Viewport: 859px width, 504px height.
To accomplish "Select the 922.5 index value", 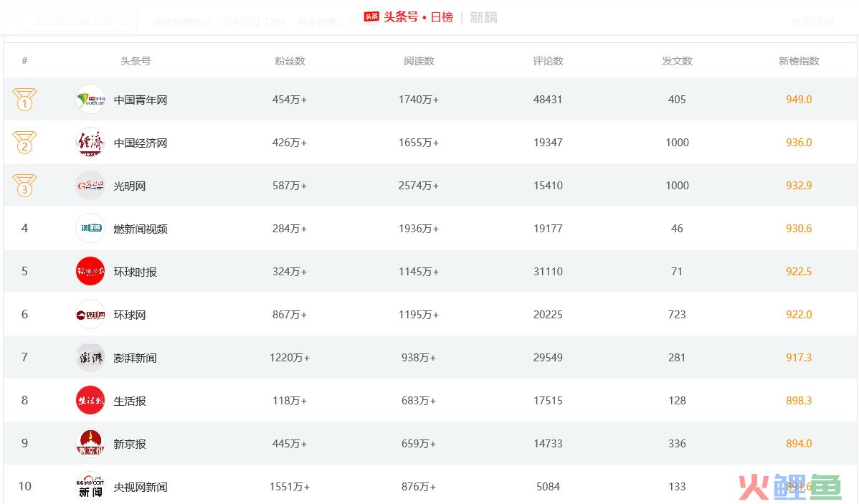I will click(x=799, y=271).
